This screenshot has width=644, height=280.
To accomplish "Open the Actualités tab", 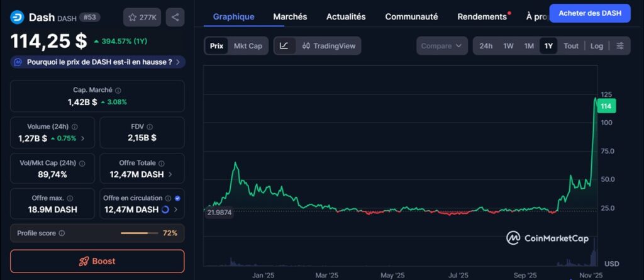I will click(346, 17).
